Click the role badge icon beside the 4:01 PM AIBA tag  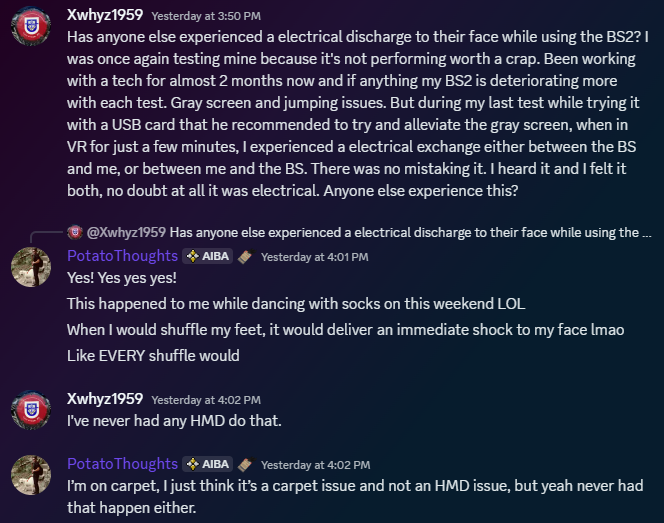[246, 256]
